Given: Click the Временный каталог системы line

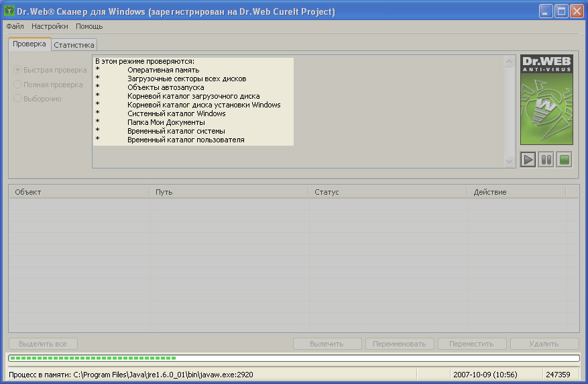Looking at the screenshot, I should (176, 131).
